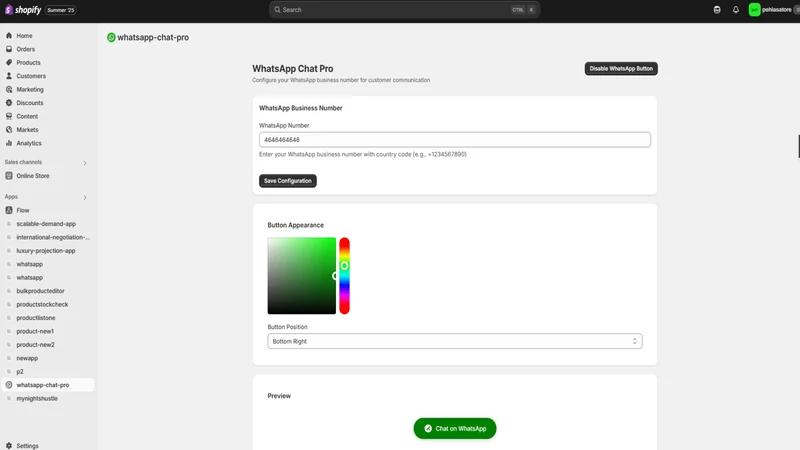
Task: Open the notifications bell
Action: point(736,10)
